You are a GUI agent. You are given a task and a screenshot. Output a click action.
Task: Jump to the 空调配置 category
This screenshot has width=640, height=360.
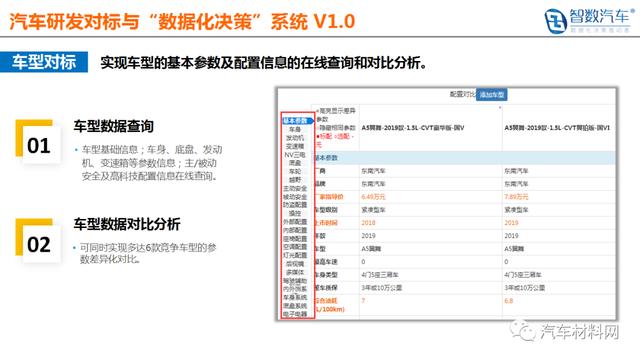pos(295,247)
